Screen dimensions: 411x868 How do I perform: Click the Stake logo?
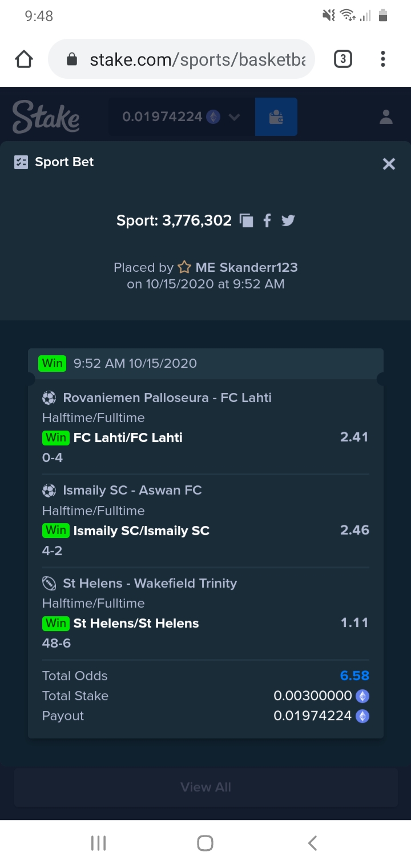(46, 116)
